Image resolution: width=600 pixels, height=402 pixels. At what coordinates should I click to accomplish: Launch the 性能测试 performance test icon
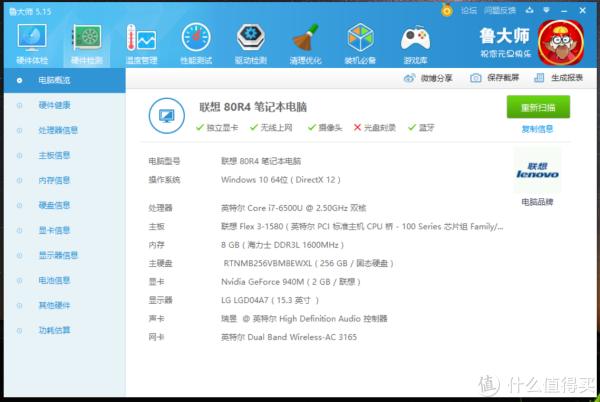pyautogui.click(x=196, y=43)
